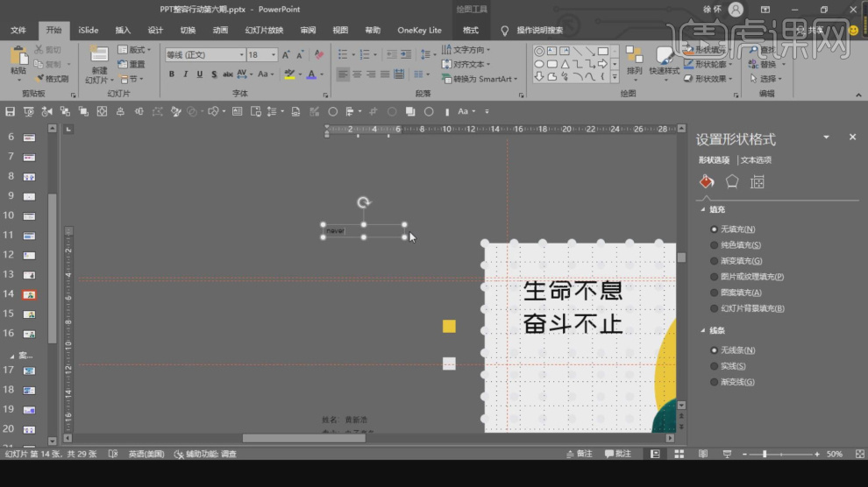
Task: Choose the solid line (实线) radio button
Action: pyautogui.click(x=715, y=366)
